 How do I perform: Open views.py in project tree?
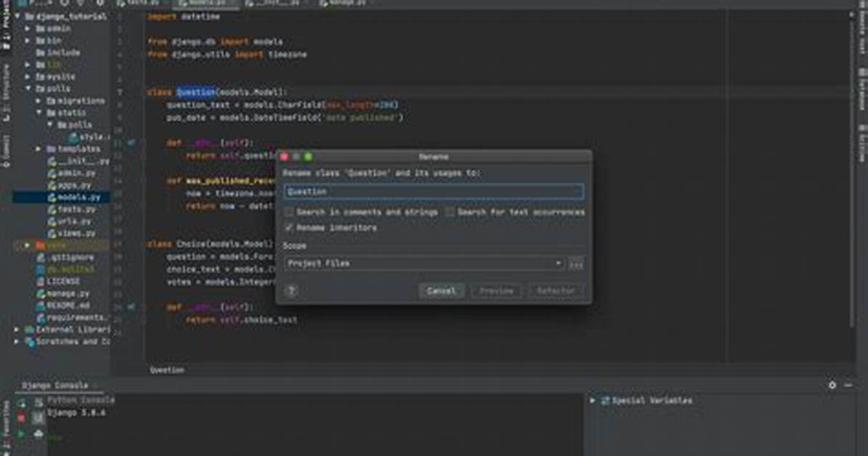click(71, 234)
